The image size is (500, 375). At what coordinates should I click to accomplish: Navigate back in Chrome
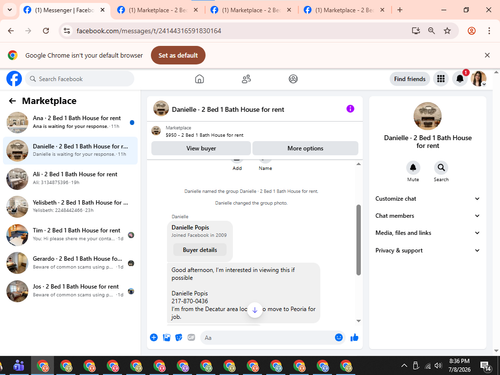(x=11, y=31)
